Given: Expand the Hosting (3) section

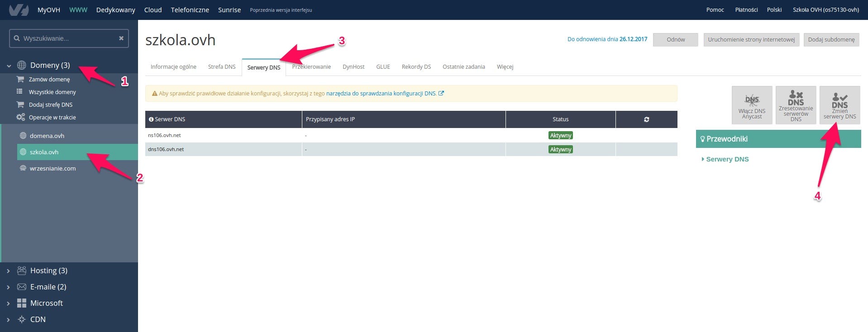Looking at the screenshot, I should pyautogui.click(x=9, y=271).
